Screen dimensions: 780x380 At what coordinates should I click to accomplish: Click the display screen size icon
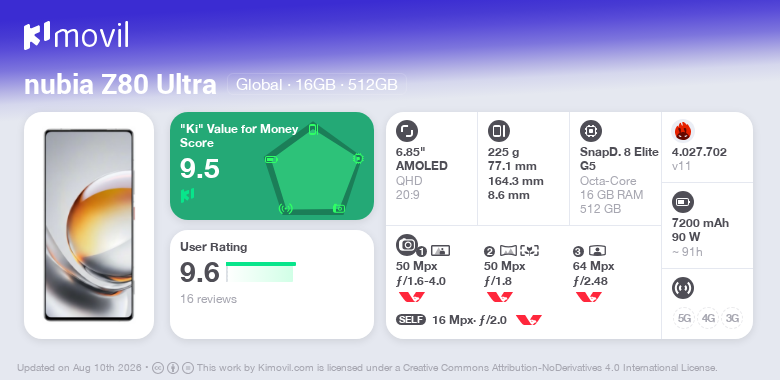407,131
